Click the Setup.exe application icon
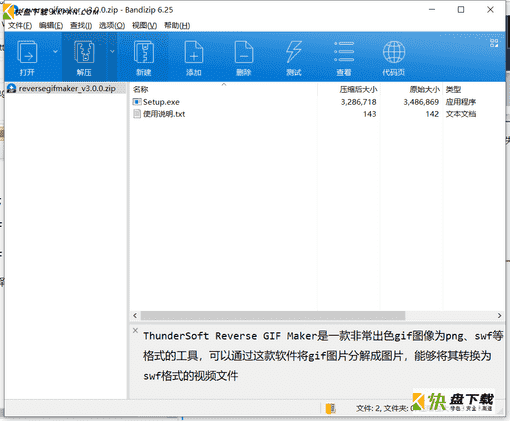Viewport: 510px width, 421px height. 137,102
